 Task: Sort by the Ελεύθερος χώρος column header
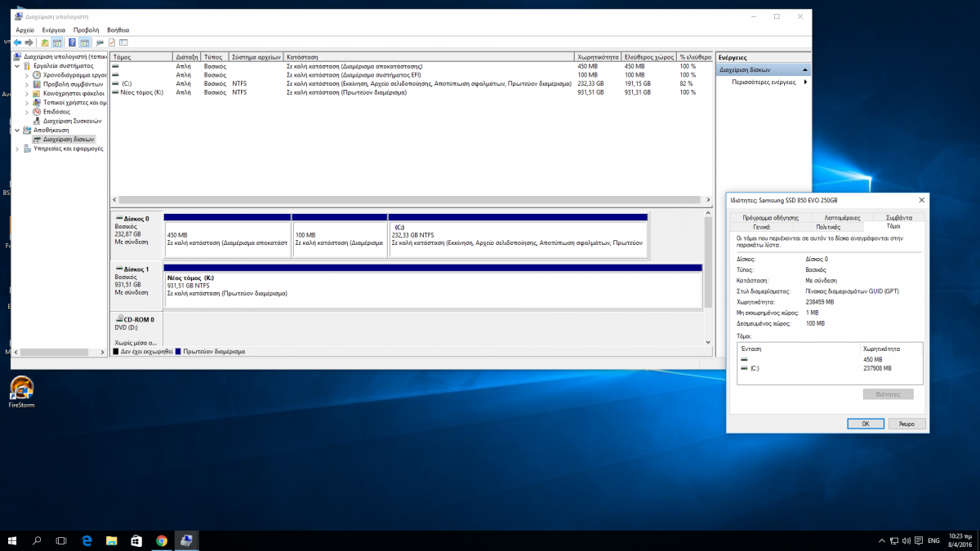tap(649, 57)
